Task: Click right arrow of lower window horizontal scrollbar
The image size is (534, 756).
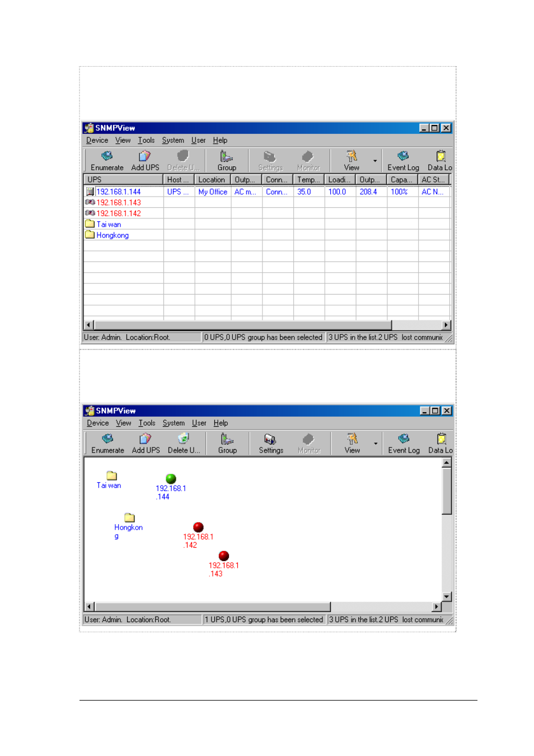Action: (x=437, y=606)
